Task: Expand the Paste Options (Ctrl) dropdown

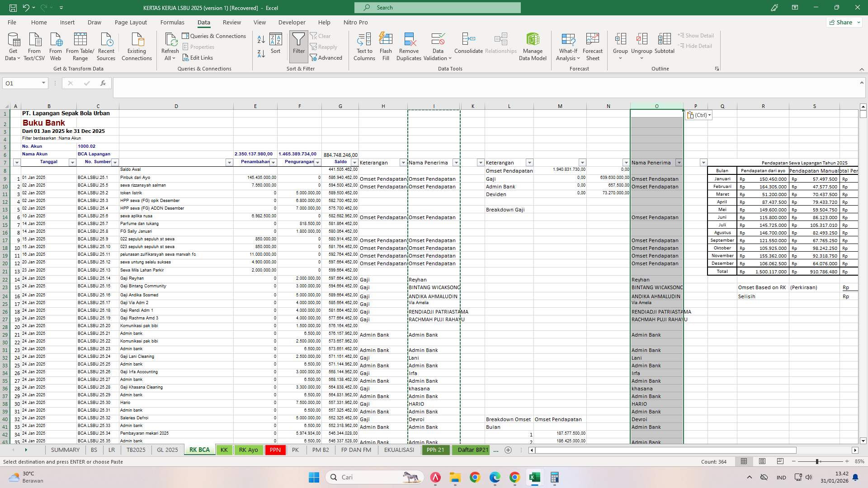Action: [x=709, y=115]
